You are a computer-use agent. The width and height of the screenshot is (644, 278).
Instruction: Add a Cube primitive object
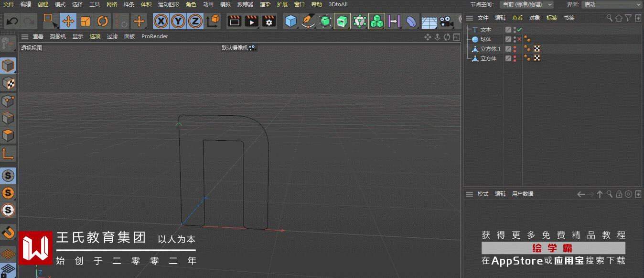[291, 21]
